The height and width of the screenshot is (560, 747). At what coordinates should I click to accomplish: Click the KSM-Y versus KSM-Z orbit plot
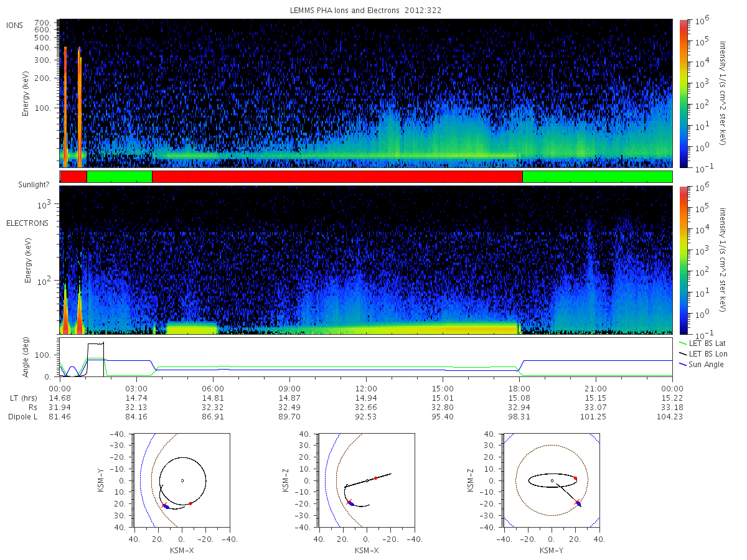552,480
